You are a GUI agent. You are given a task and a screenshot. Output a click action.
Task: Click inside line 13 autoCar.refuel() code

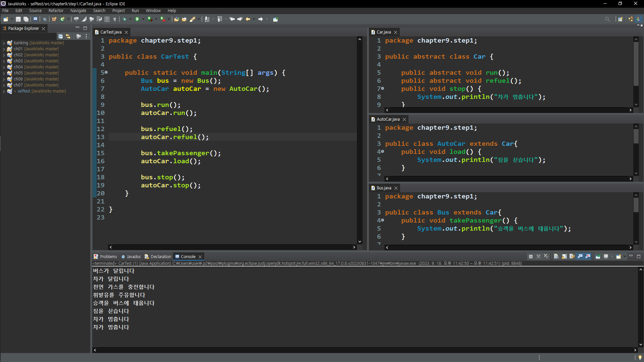174,137
